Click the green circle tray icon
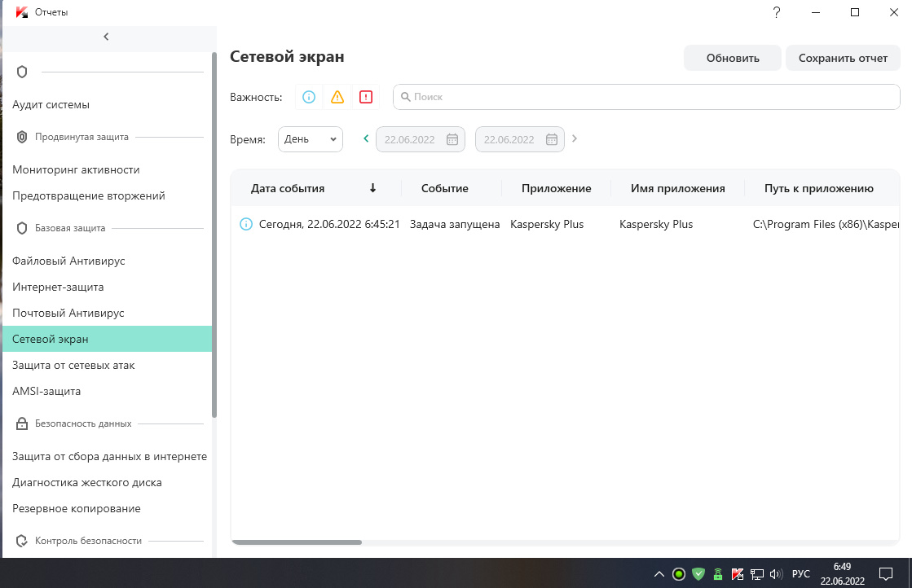 click(679, 574)
